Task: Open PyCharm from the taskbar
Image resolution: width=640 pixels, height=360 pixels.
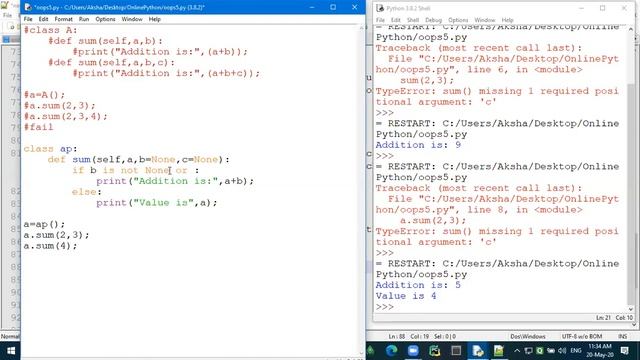Action: tap(435, 351)
